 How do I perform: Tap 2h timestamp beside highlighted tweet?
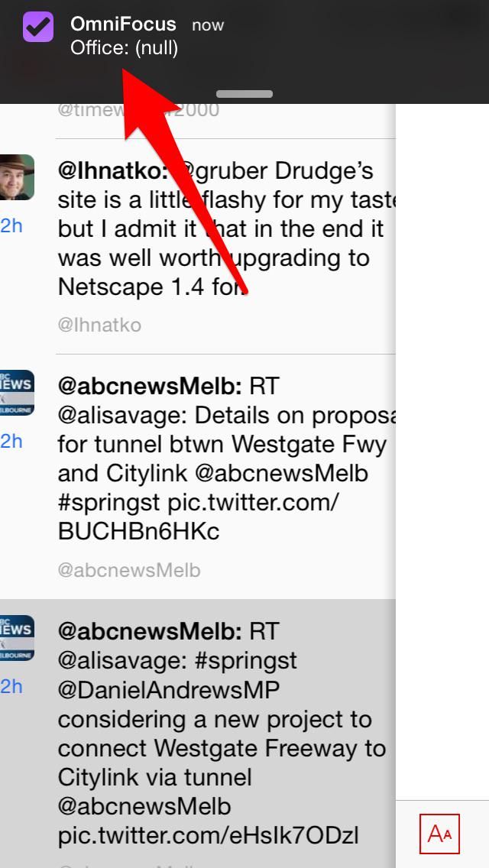point(11,686)
